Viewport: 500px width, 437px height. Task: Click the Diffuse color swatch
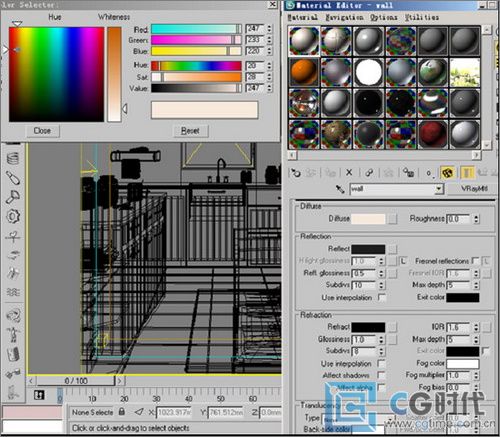click(x=368, y=219)
